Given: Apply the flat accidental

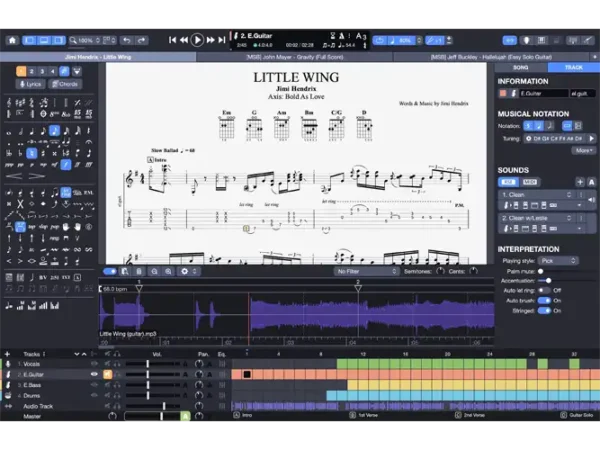Looking at the screenshot, I should [x=20, y=153].
